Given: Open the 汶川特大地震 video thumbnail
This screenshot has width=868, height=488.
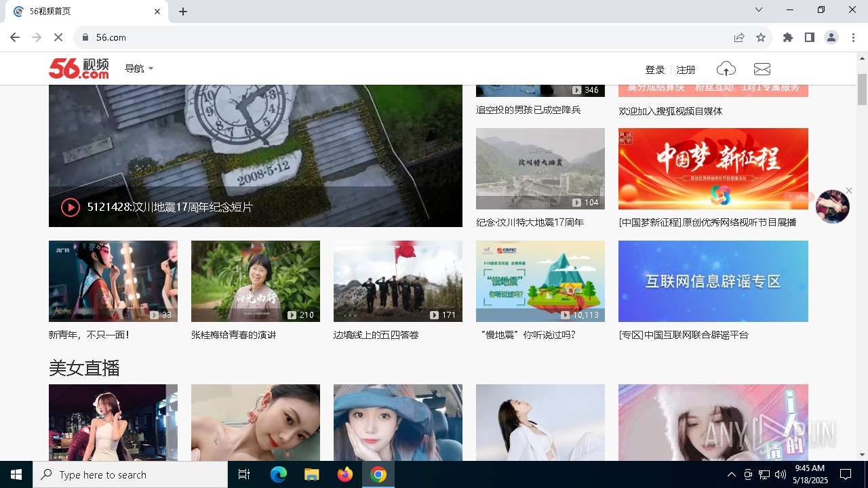Looking at the screenshot, I should click(x=540, y=169).
